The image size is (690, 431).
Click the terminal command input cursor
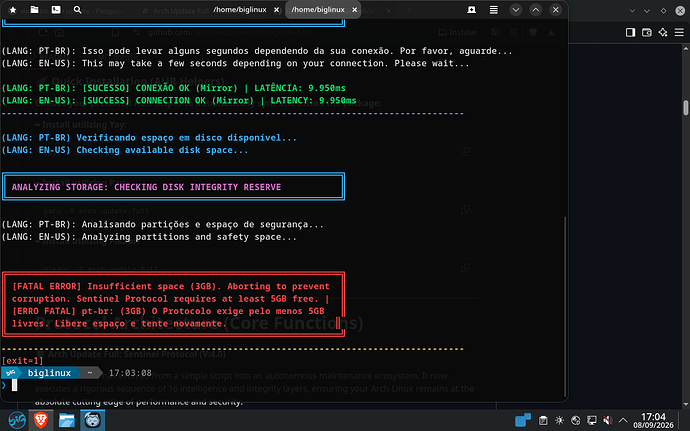coord(15,385)
